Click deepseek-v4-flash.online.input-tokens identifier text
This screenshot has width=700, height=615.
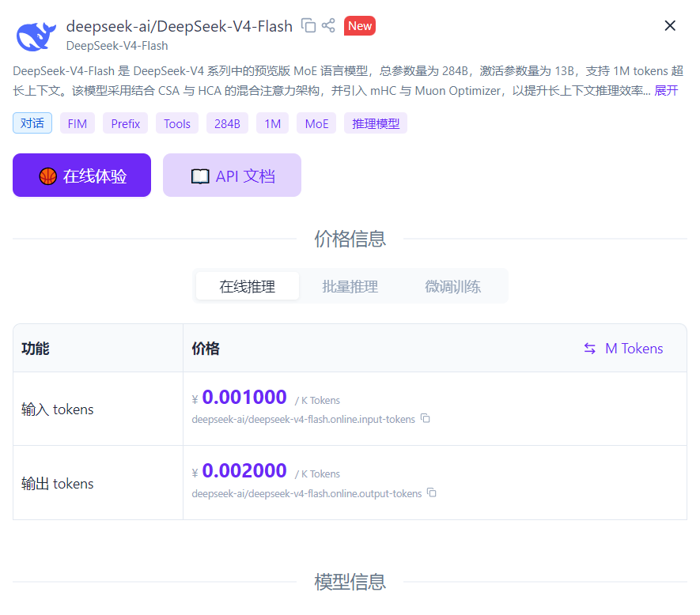(304, 420)
